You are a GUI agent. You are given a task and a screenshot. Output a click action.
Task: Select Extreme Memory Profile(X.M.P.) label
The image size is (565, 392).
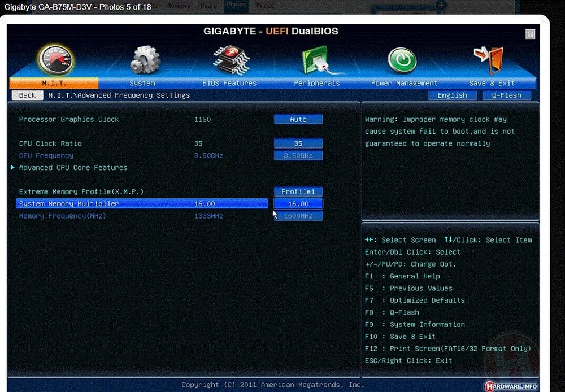pos(81,191)
